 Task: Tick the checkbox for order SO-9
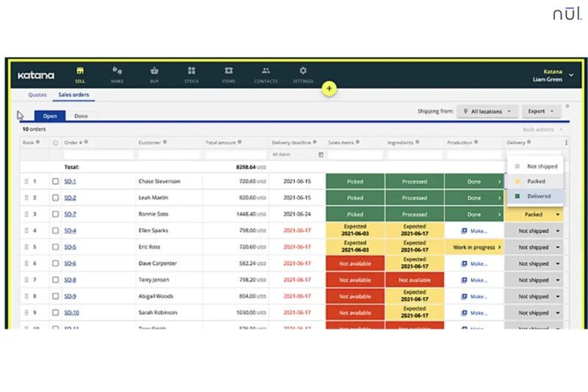[56, 296]
